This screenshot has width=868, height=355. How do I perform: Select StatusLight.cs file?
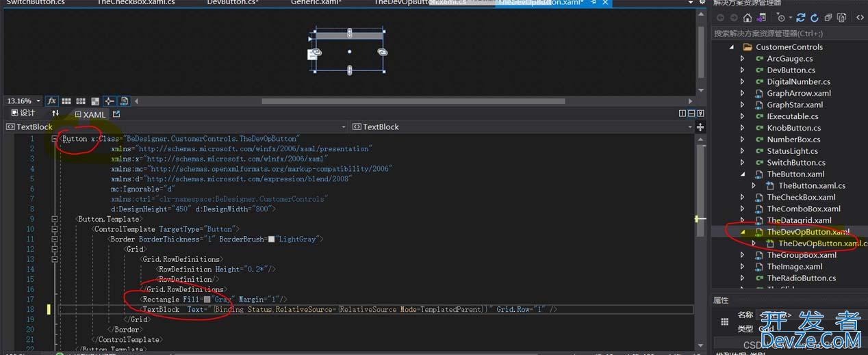click(792, 151)
